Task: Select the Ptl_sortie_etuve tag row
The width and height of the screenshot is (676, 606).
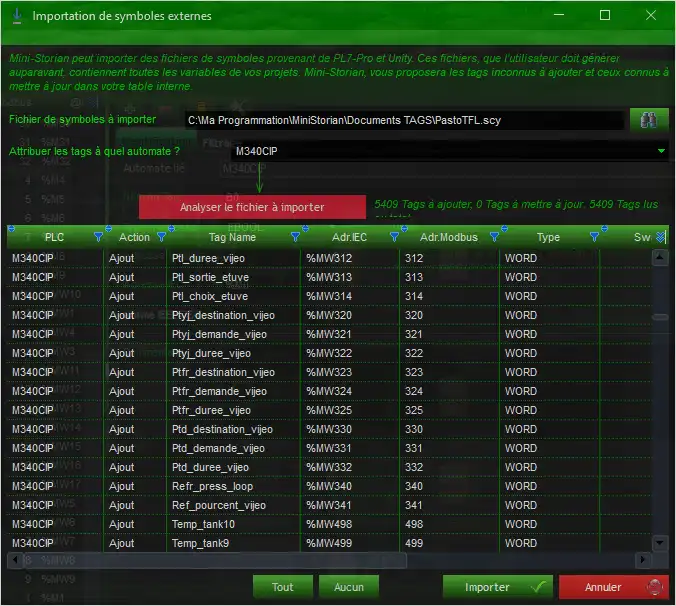Action: click(329, 277)
